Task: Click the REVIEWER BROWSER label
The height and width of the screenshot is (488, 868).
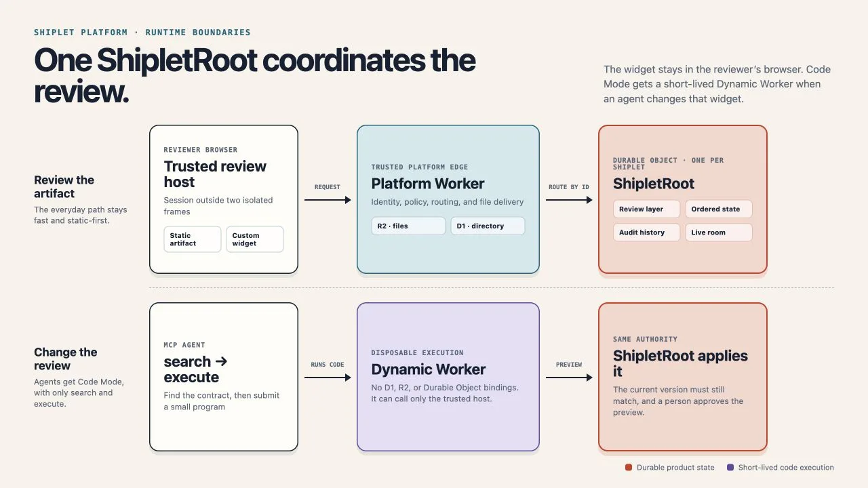Action: pyautogui.click(x=201, y=150)
